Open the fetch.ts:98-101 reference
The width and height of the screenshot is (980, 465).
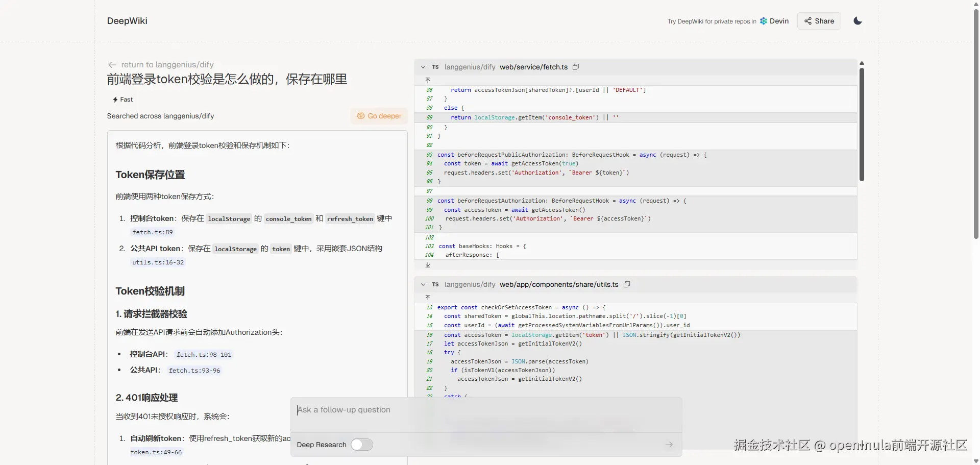[204, 354]
